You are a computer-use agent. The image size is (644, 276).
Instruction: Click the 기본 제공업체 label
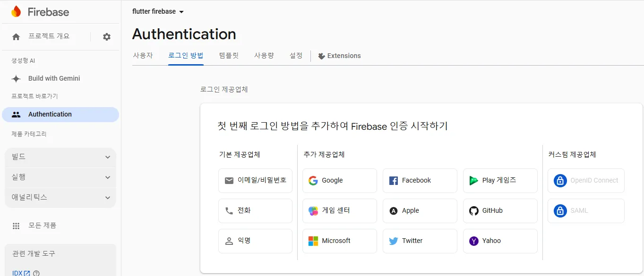(240, 154)
